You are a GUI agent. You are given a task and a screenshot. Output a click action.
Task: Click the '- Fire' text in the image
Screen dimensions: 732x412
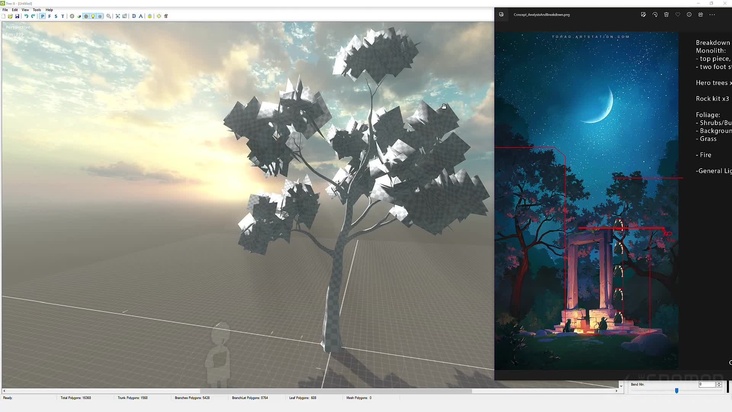coord(704,155)
